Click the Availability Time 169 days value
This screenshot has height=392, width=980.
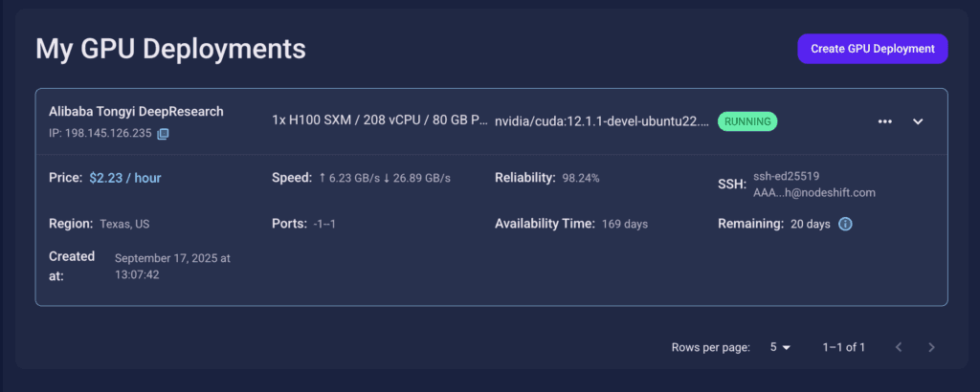click(x=625, y=224)
